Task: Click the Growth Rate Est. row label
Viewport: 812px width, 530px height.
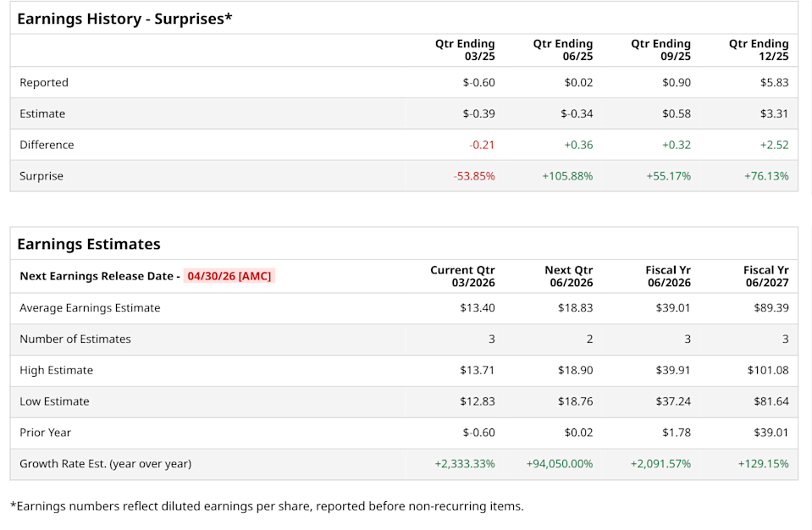Action: 105,464
